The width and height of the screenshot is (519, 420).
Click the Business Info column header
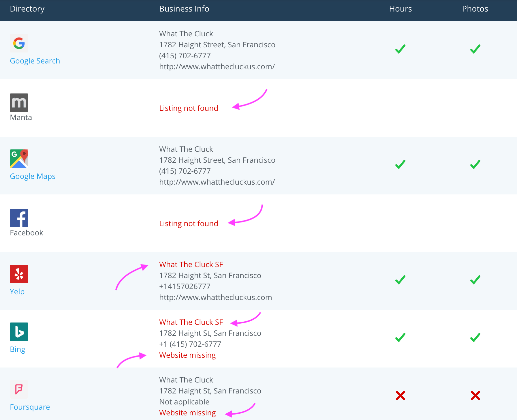click(x=184, y=9)
